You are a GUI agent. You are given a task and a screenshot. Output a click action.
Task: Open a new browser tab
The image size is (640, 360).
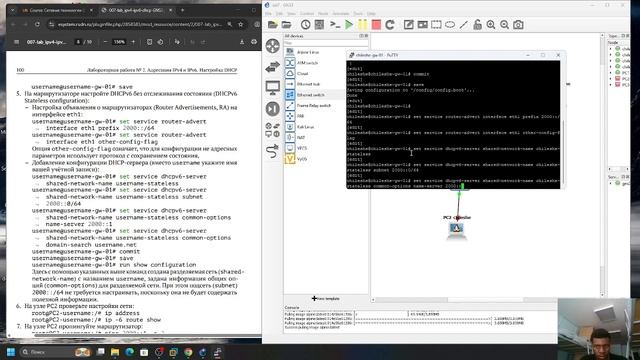point(182,10)
